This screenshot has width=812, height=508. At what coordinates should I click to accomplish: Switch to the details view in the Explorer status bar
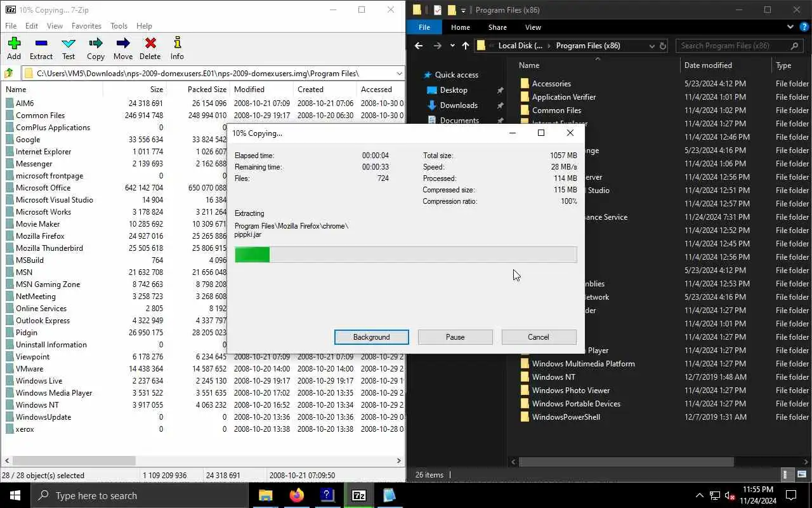pyautogui.click(x=787, y=474)
